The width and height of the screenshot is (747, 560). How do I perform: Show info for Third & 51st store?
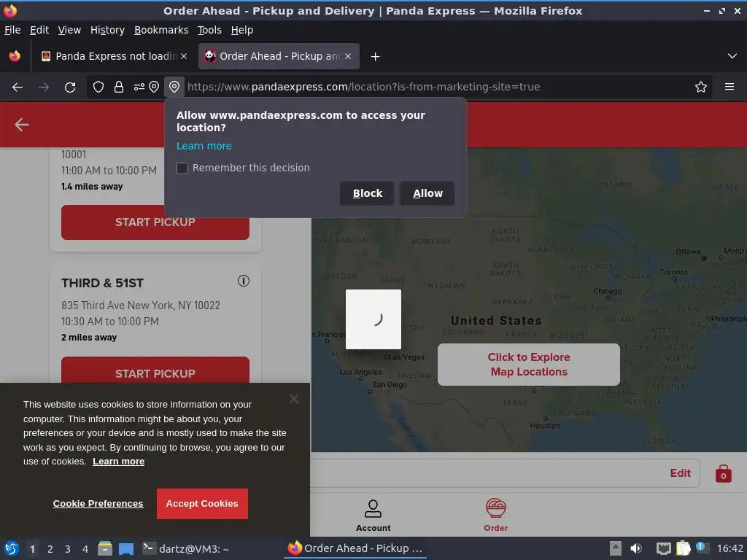coord(244,281)
